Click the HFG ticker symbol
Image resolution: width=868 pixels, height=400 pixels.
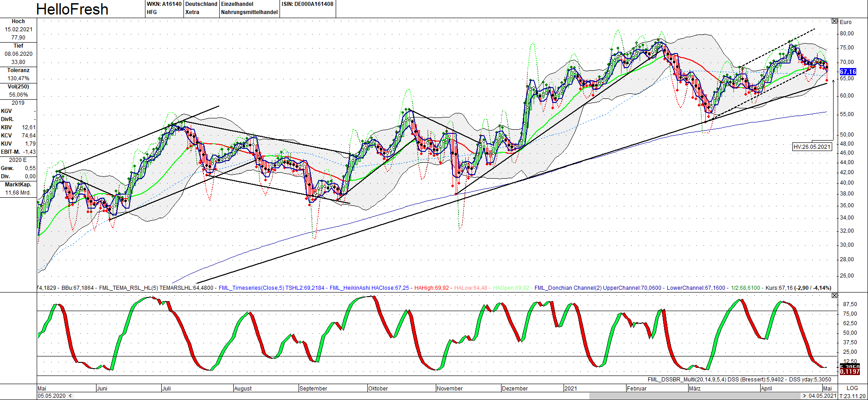(x=152, y=12)
